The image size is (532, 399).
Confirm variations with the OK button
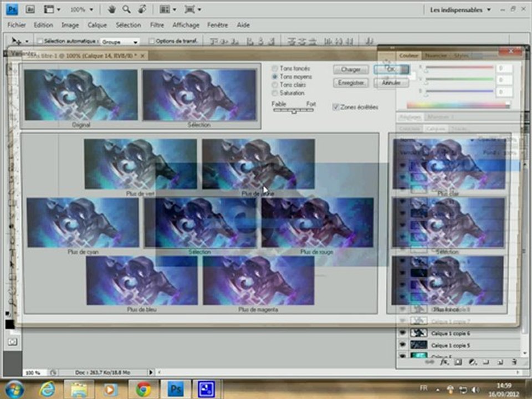391,70
